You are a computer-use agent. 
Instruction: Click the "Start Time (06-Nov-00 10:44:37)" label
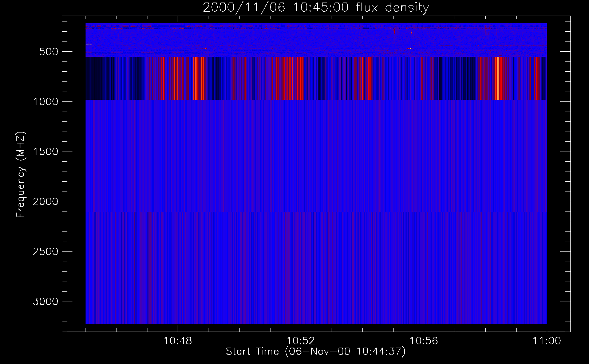coord(316,352)
